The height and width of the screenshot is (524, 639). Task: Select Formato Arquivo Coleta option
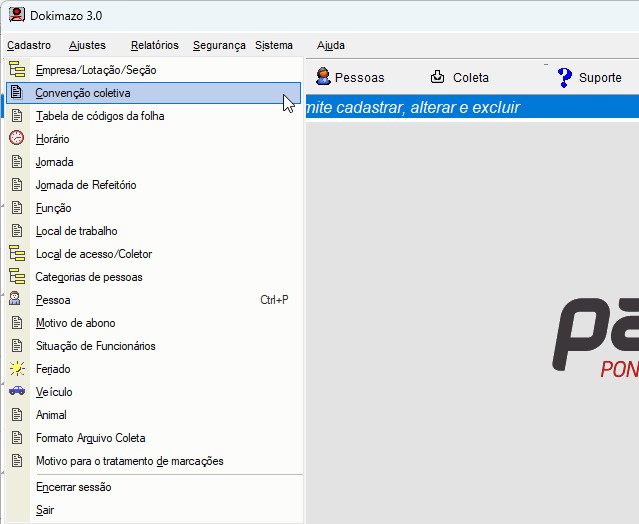(x=90, y=438)
